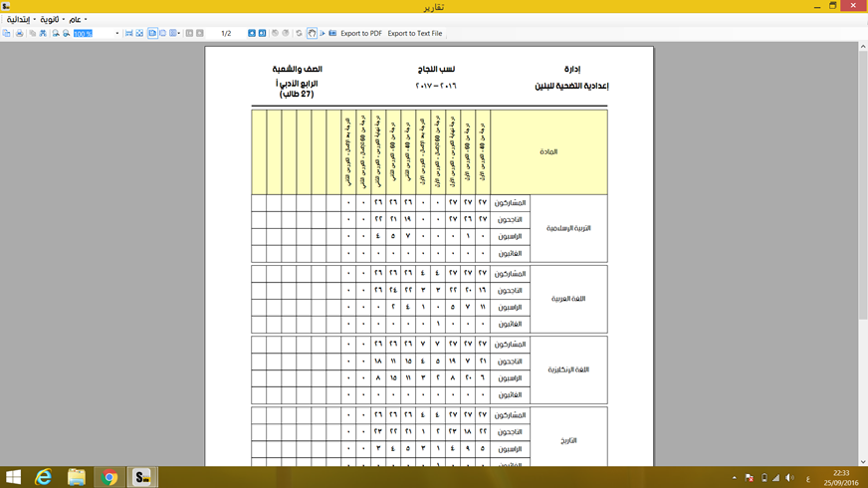Open Google Chrome from the taskbar
Image resolution: width=868 pixels, height=488 pixels.
tap(109, 478)
